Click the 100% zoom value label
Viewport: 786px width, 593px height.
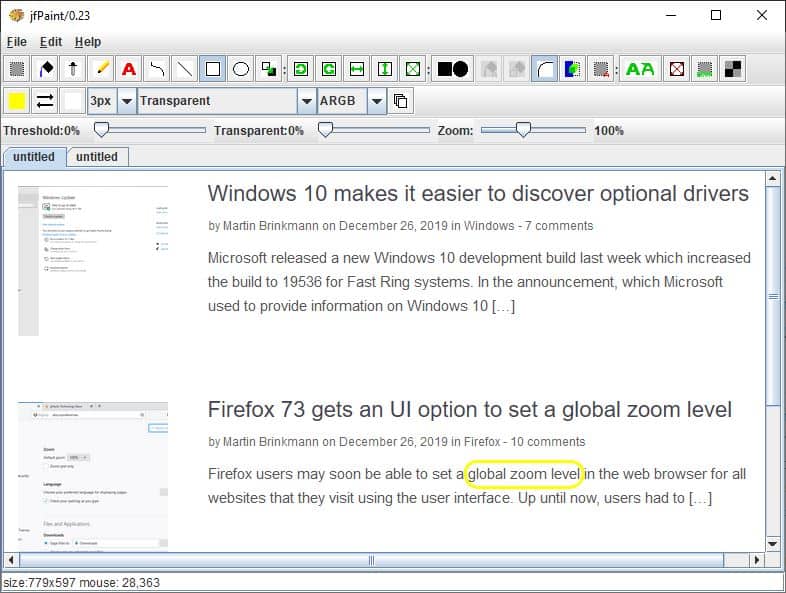click(x=609, y=131)
